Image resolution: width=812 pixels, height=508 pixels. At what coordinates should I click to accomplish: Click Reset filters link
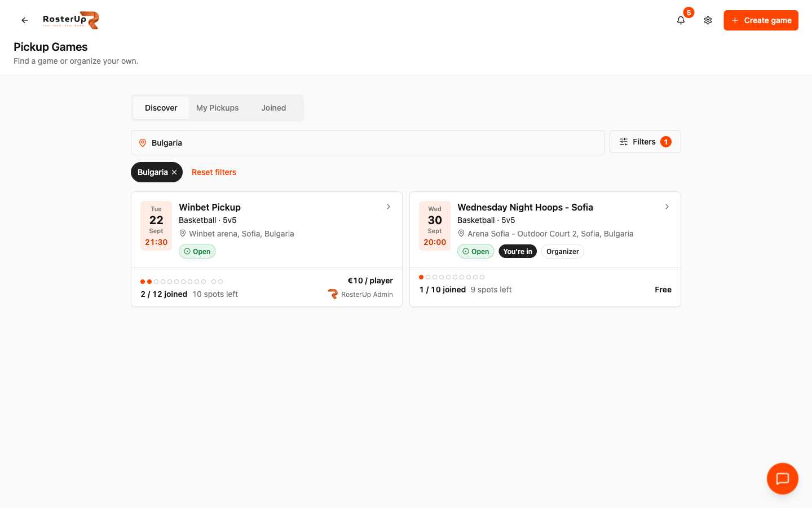pos(214,172)
